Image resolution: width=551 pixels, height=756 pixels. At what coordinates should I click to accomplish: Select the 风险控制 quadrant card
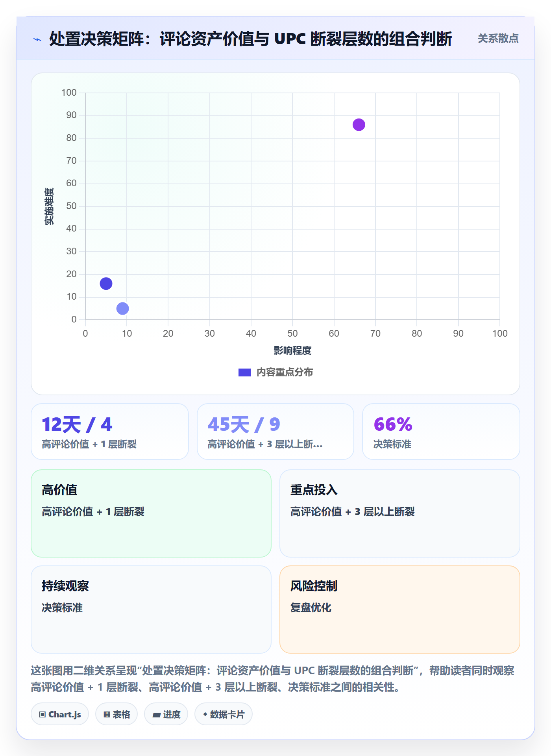coord(400,610)
